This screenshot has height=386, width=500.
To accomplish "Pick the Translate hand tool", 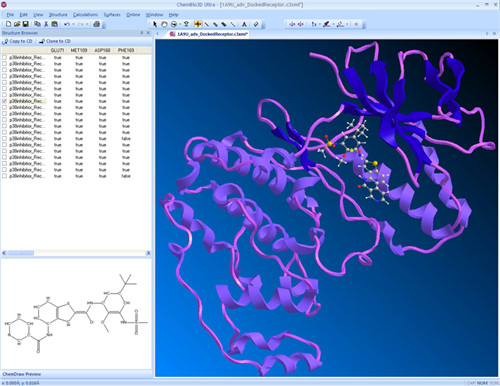I will click(x=164, y=24).
